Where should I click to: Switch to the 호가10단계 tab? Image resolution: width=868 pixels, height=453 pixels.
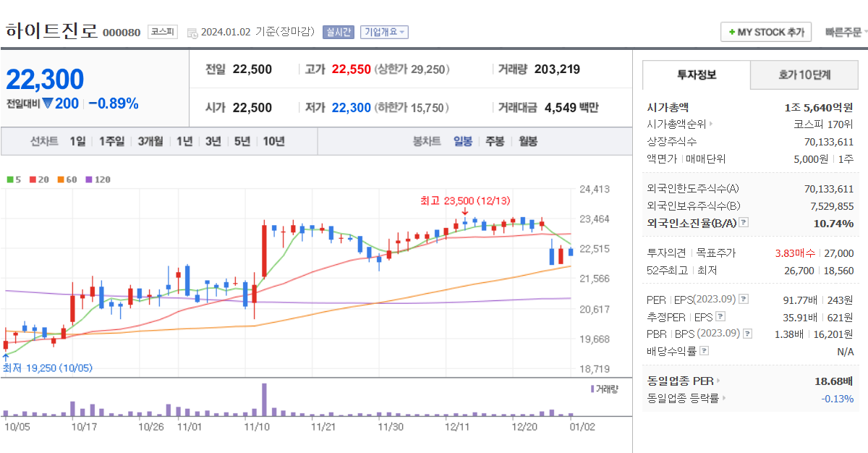point(804,75)
